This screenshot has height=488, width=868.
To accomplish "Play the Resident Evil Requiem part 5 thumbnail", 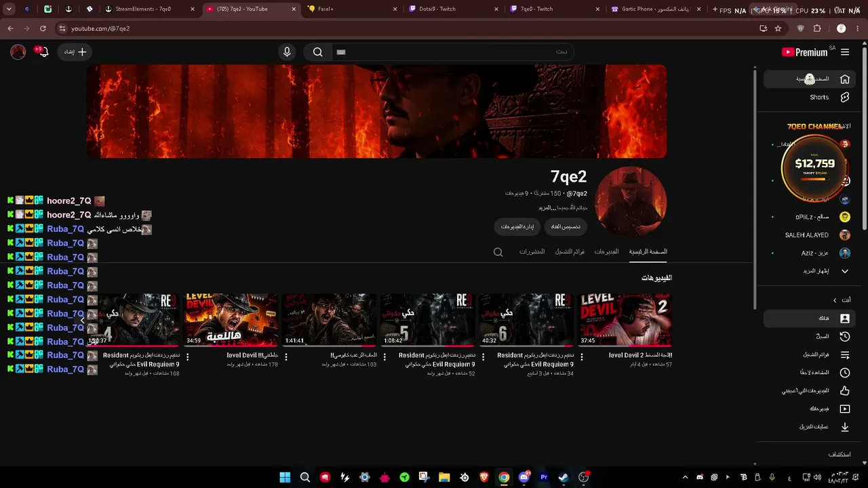I will [x=428, y=320].
